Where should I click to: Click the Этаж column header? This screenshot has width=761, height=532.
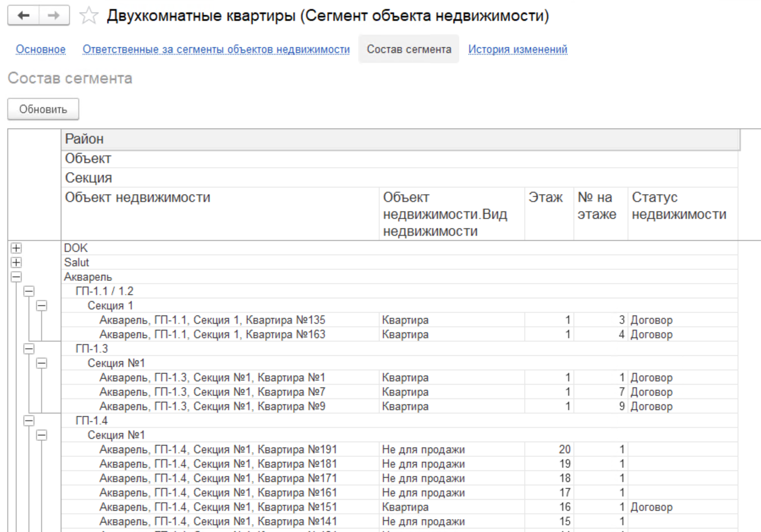click(x=546, y=198)
